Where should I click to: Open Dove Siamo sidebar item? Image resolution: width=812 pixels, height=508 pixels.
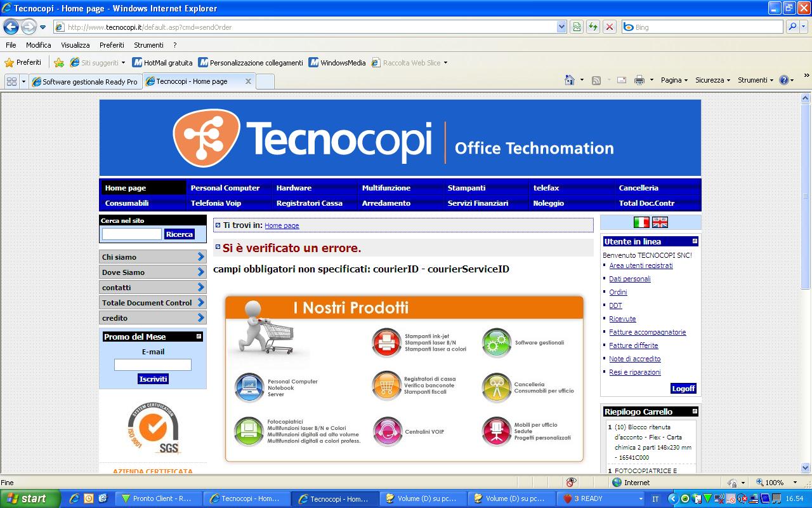click(x=153, y=272)
